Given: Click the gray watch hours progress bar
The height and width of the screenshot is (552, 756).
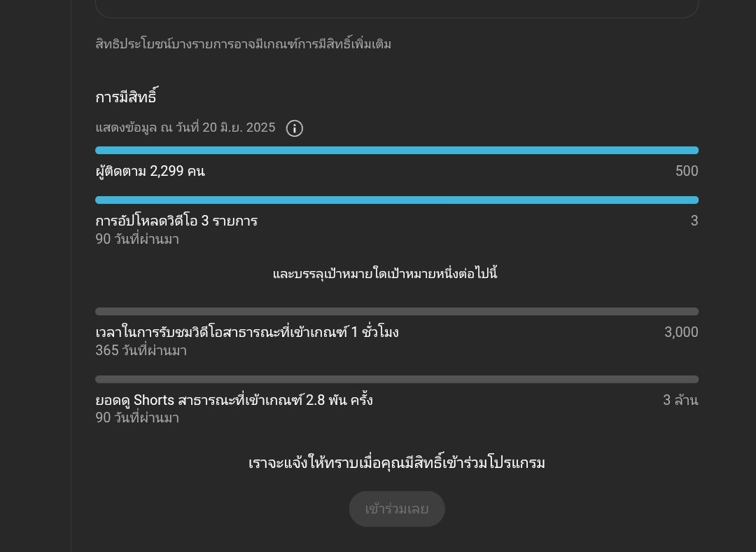Looking at the screenshot, I should (397, 312).
